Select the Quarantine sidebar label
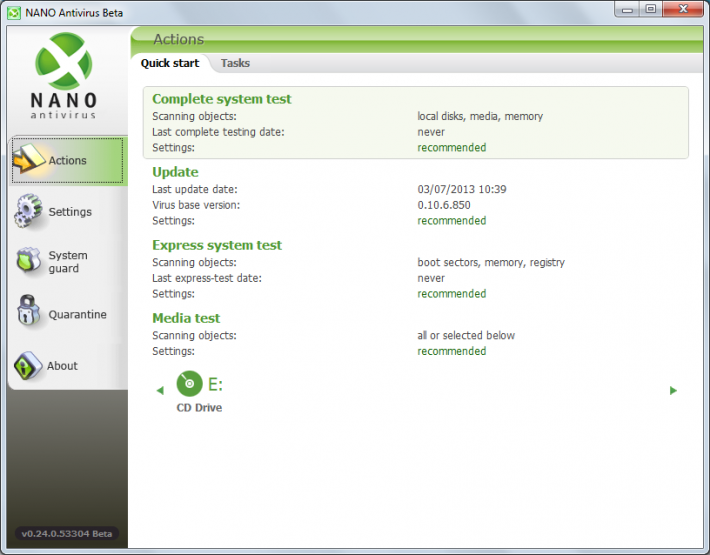The height and width of the screenshot is (555, 710). click(x=77, y=314)
